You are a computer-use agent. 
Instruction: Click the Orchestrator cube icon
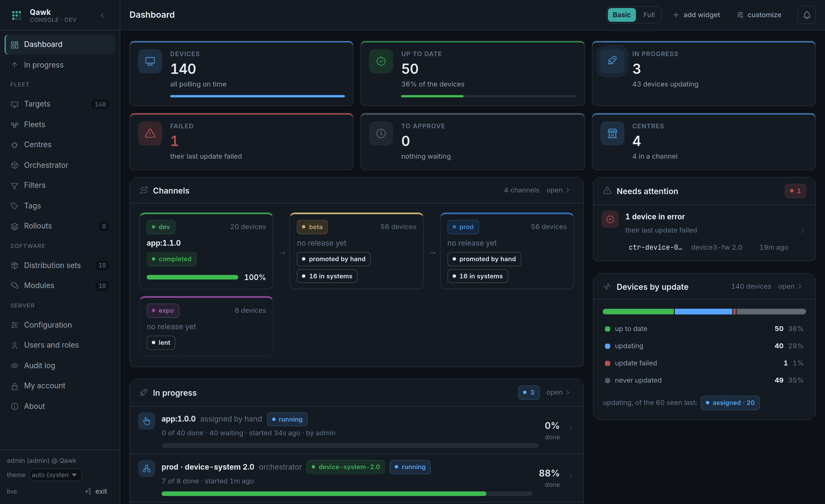pos(15,165)
